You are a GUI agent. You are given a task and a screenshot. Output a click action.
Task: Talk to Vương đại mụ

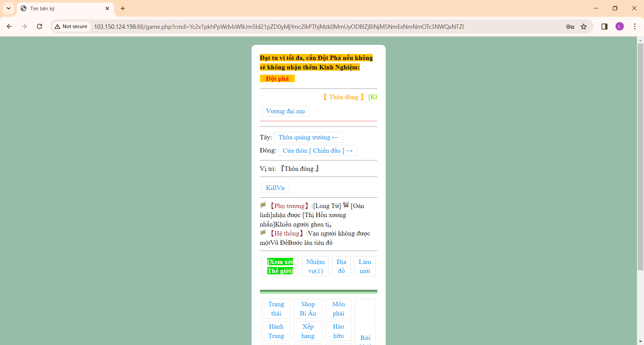(x=285, y=111)
